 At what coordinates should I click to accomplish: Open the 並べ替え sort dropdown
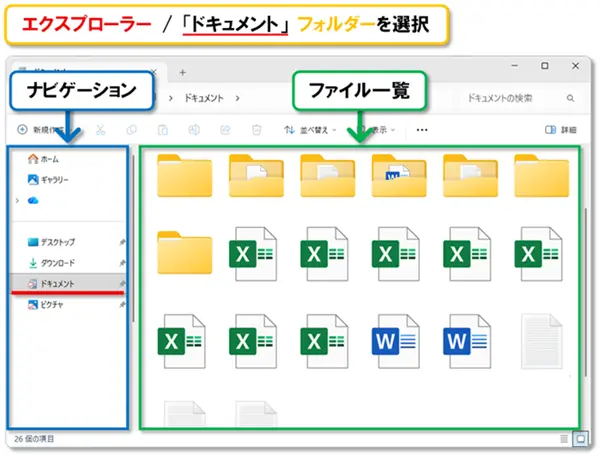tap(310, 130)
